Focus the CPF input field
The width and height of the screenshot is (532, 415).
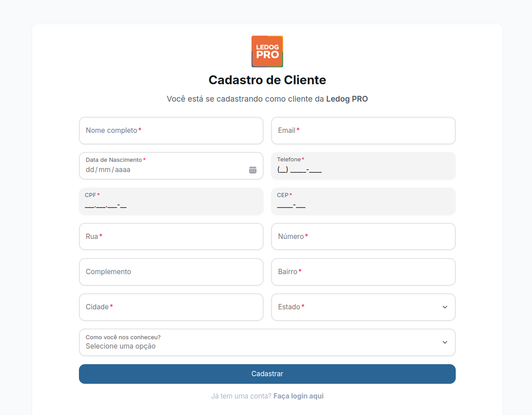(171, 204)
